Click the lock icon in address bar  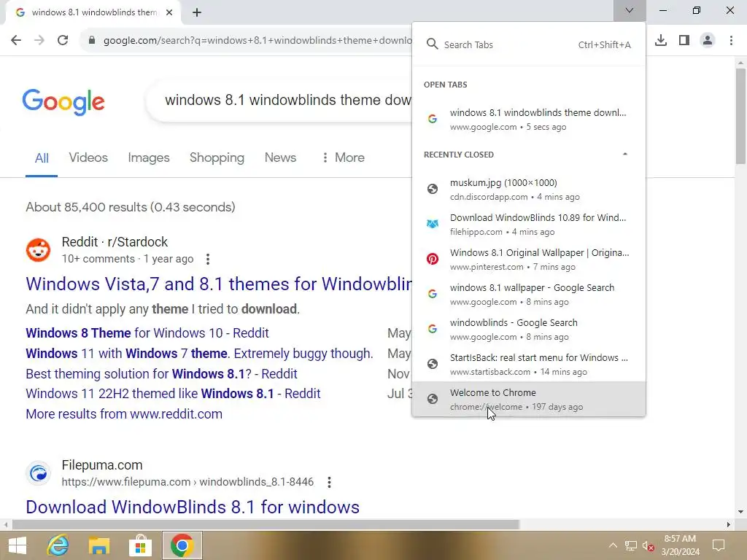(x=92, y=41)
